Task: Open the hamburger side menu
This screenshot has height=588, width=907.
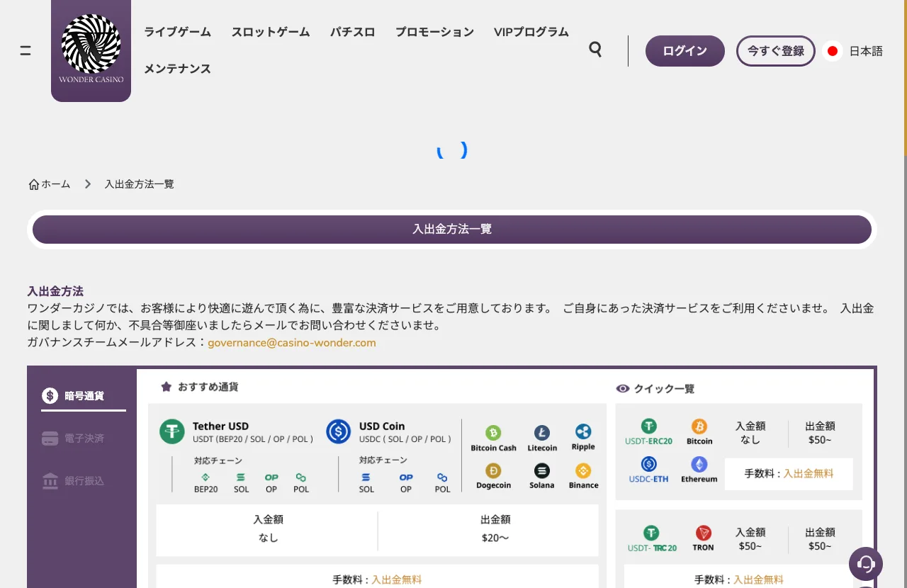Action: click(26, 51)
